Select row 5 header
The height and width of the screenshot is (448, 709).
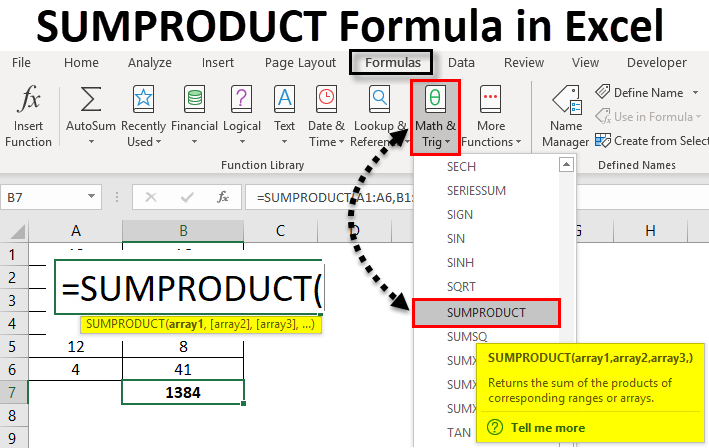point(14,347)
